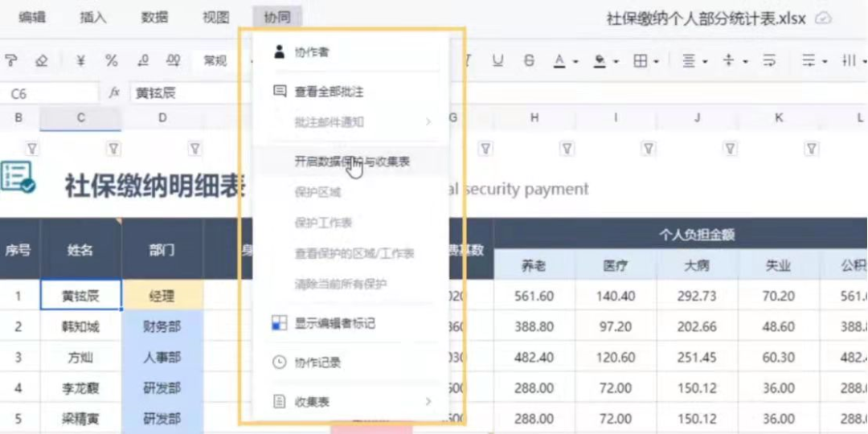Screen dimensions: 868x434
Task: Open the filter button in column B
Action: 32,149
